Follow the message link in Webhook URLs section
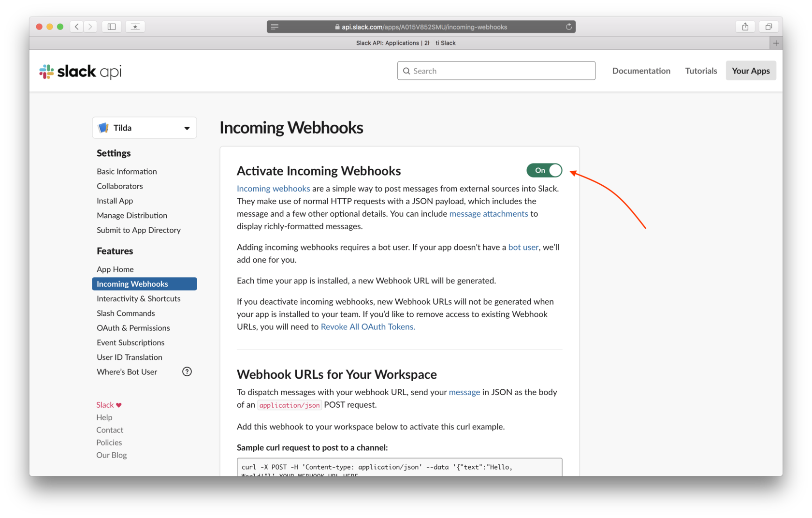The width and height of the screenshot is (812, 518). click(464, 392)
